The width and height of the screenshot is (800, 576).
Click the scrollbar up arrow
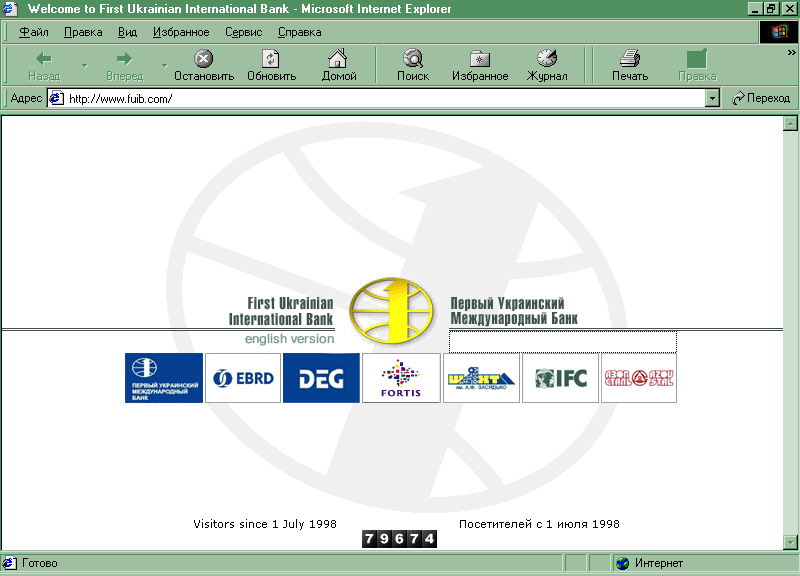click(790, 123)
